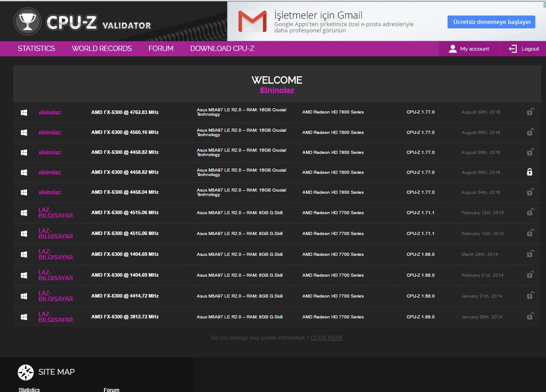Click Windows icon of 4414.72 MHz row
Viewport: 546px width, 392px height.
coord(24,296)
